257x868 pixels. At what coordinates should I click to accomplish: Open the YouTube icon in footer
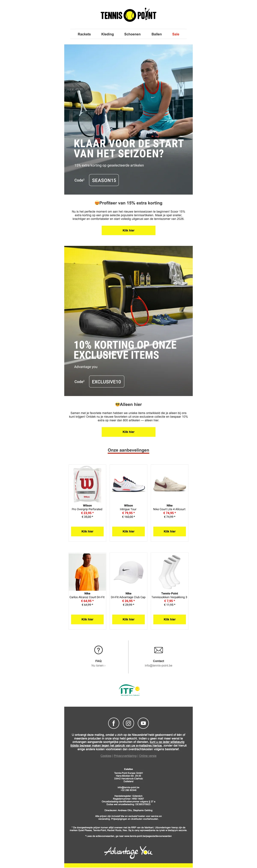pyautogui.click(x=143, y=723)
